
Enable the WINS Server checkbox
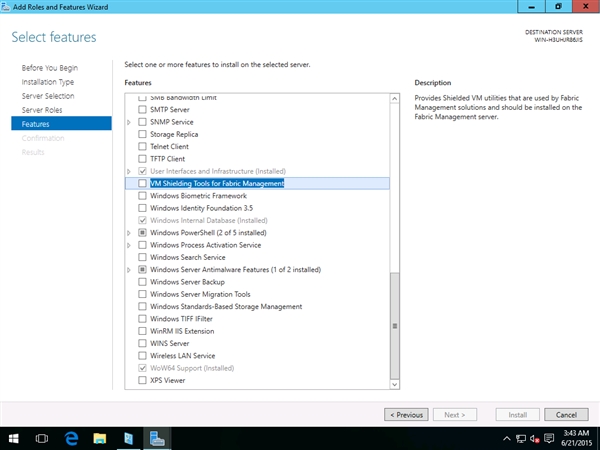pyautogui.click(x=142, y=343)
